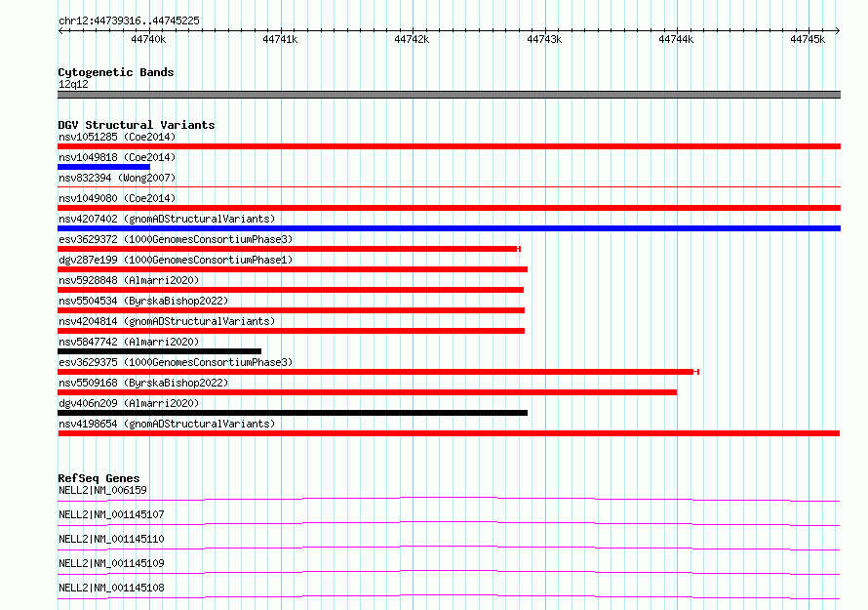
Task: Select the red dgv287e199 variant bar
Action: tap(293, 269)
